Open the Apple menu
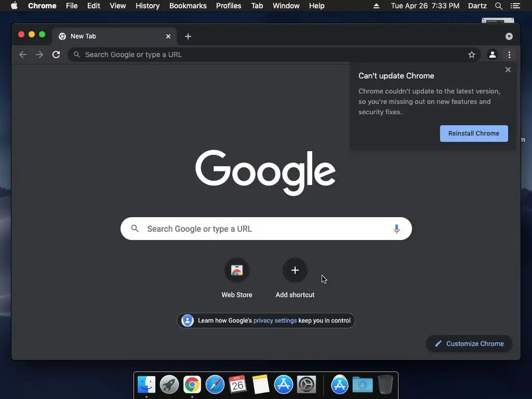 pos(14,6)
